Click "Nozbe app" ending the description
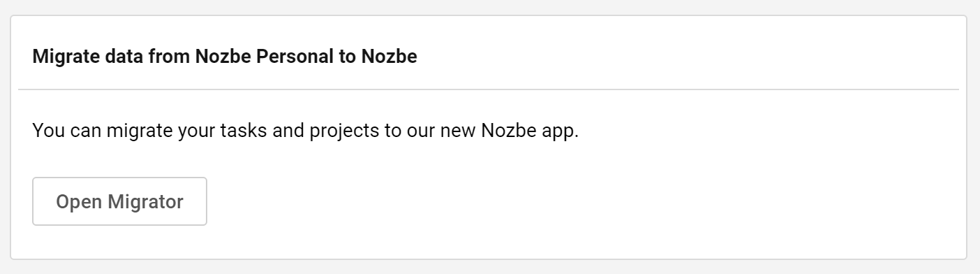This screenshot has height=274, width=980. (x=530, y=131)
